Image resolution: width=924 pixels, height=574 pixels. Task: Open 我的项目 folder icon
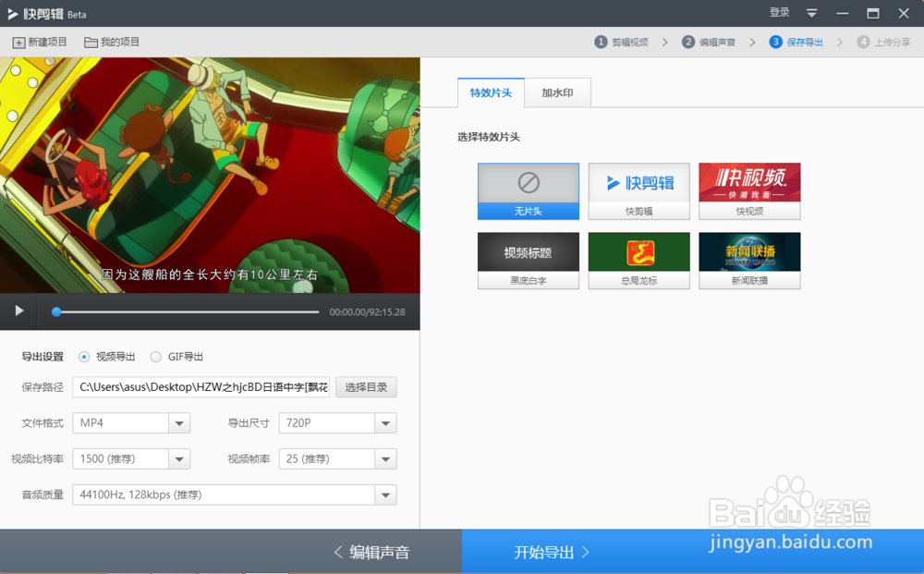coord(91,43)
